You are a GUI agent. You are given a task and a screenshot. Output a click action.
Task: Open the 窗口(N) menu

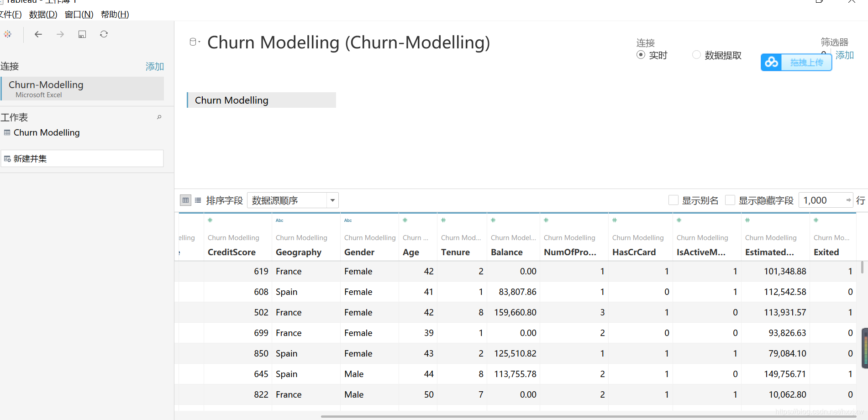(79, 15)
